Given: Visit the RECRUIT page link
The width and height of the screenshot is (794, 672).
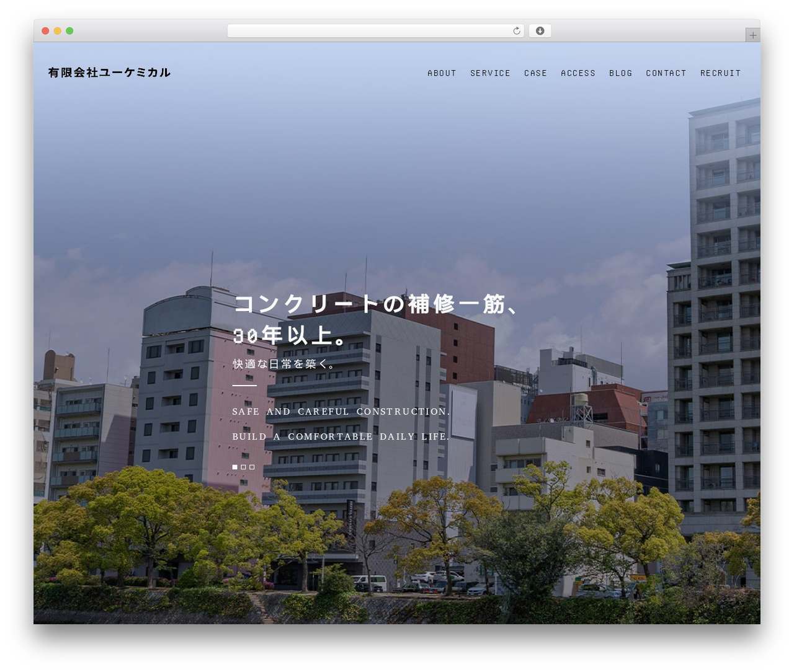Looking at the screenshot, I should [x=720, y=73].
